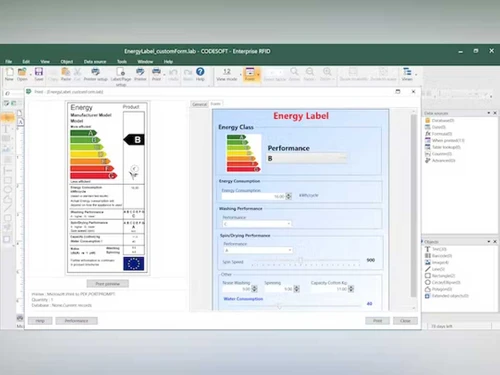Click the Print button in dialog
The width and height of the screenshot is (500, 375).
click(x=377, y=321)
